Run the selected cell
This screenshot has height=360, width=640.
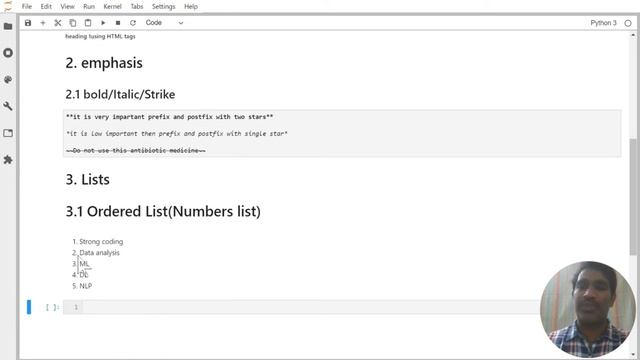[x=103, y=23]
